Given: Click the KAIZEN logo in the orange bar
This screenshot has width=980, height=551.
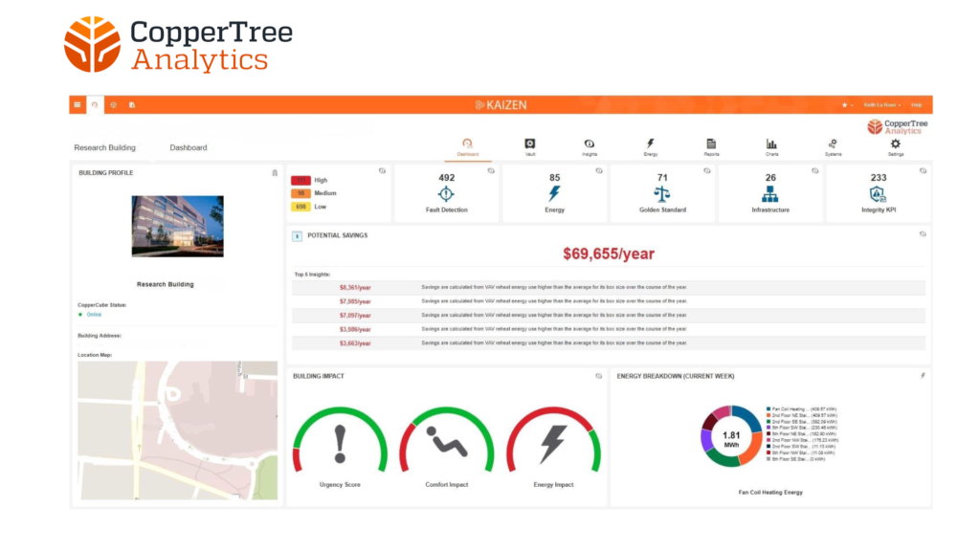Looking at the screenshot, I should click(501, 105).
